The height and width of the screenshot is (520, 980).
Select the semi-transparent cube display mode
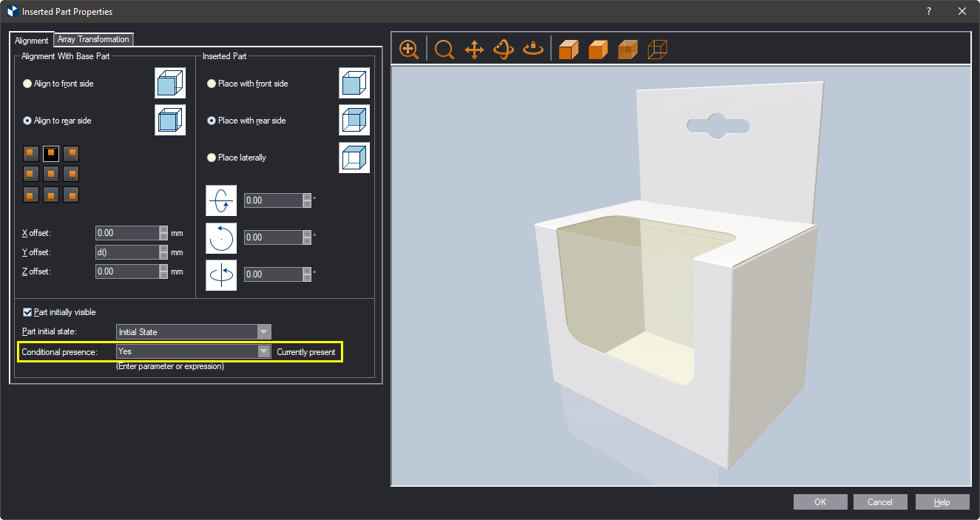click(627, 50)
